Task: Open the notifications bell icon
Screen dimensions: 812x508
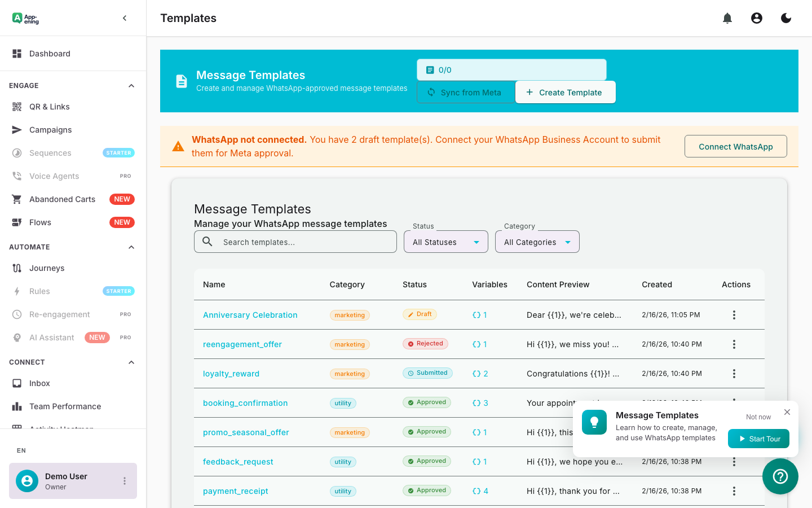Action: [727, 17]
